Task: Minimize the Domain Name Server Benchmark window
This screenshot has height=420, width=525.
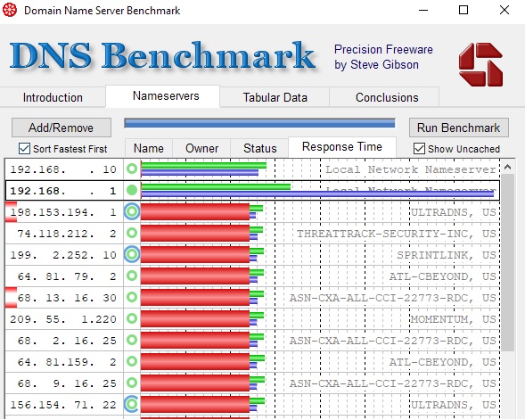Action: (423, 10)
